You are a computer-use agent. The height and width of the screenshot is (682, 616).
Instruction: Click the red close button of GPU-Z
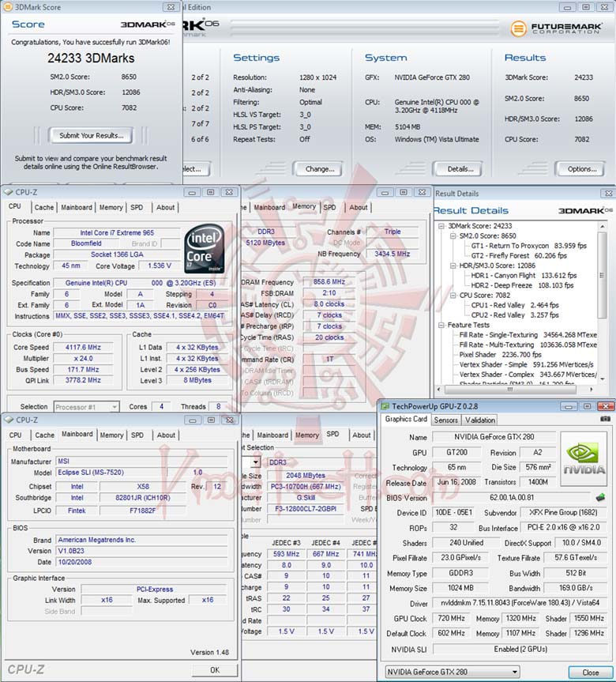click(605, 406)
